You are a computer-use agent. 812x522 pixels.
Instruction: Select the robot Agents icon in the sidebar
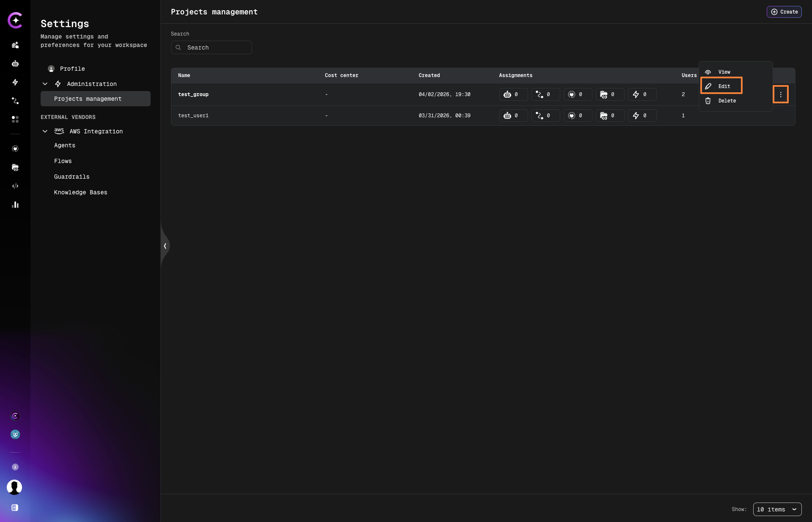click(15, 64)
